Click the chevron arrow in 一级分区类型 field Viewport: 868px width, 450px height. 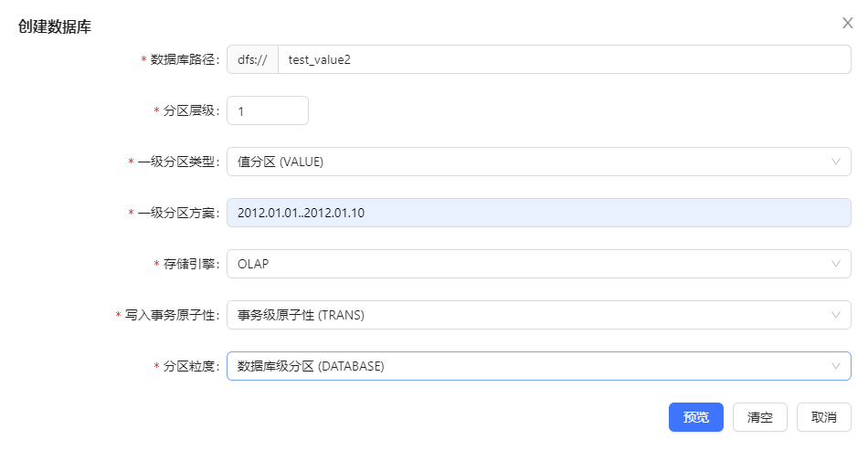tap(835, 162)
